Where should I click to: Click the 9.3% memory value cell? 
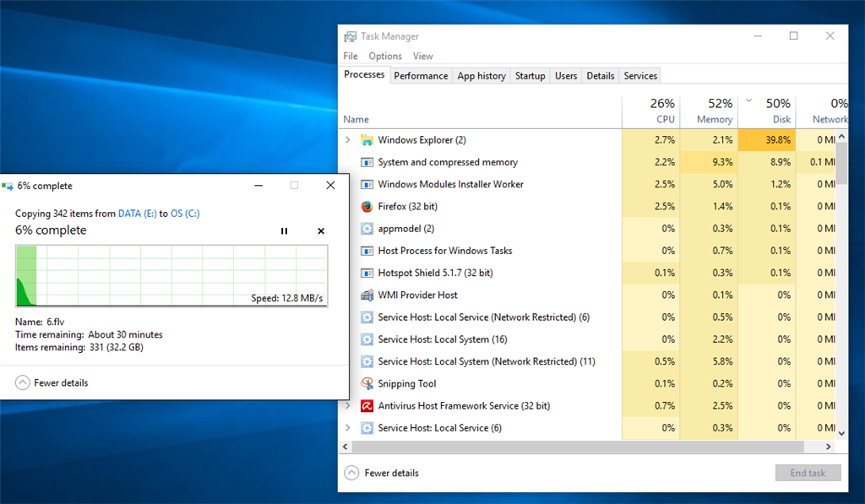[709, 162]
